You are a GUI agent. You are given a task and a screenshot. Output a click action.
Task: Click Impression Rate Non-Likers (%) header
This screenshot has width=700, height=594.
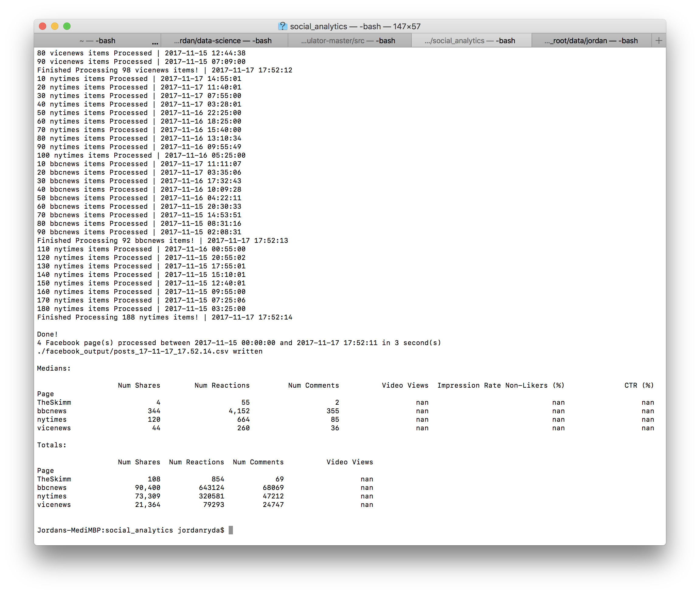point(501,385)
